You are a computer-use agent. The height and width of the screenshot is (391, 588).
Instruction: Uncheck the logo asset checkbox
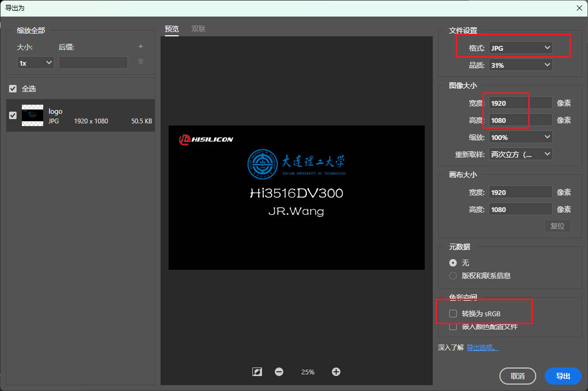pos(13,115)
